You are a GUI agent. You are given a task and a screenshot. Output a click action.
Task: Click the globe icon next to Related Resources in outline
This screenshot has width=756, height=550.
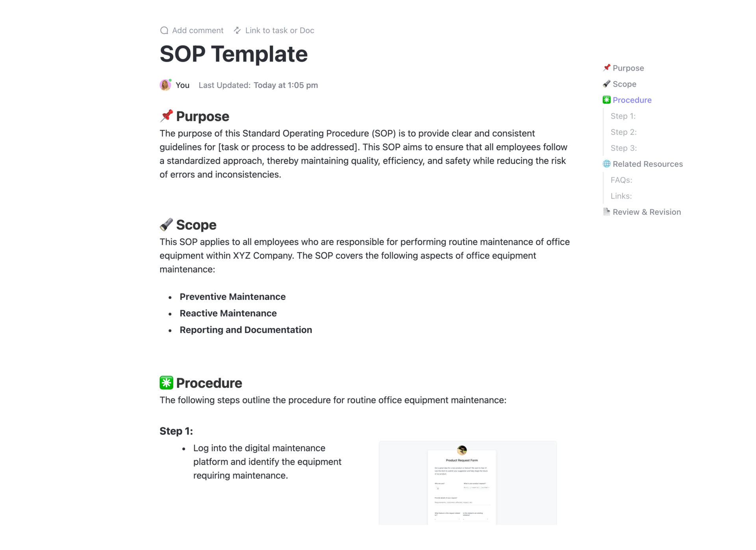click(x=606, y=164)
